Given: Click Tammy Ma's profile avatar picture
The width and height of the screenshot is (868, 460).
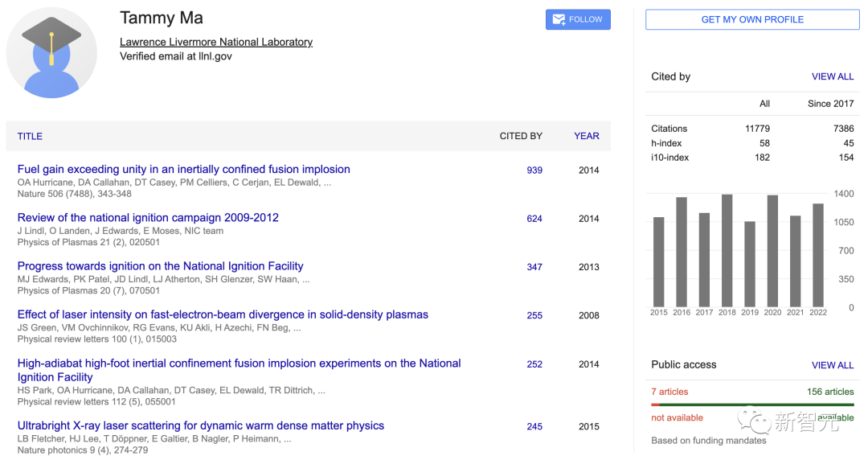Looking at the screenshot, I should (51, 53).
